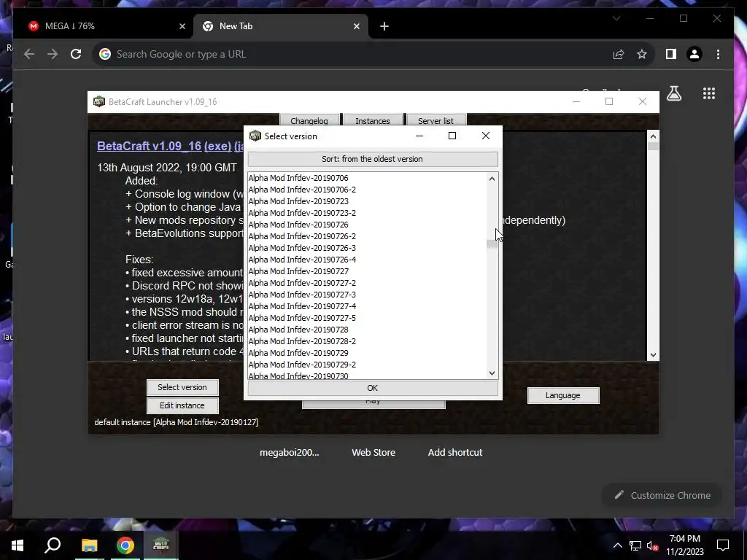Close the New Tab tab
Image resolution: width=747 pixels, height=560 pixels.
[356, 26]
